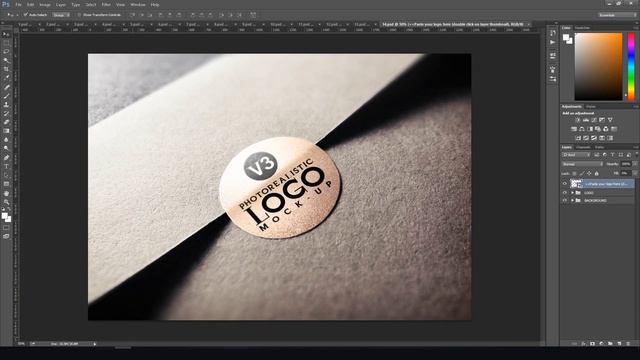Select the Dodge tool
Screen dimensions: 640x360
6,149
